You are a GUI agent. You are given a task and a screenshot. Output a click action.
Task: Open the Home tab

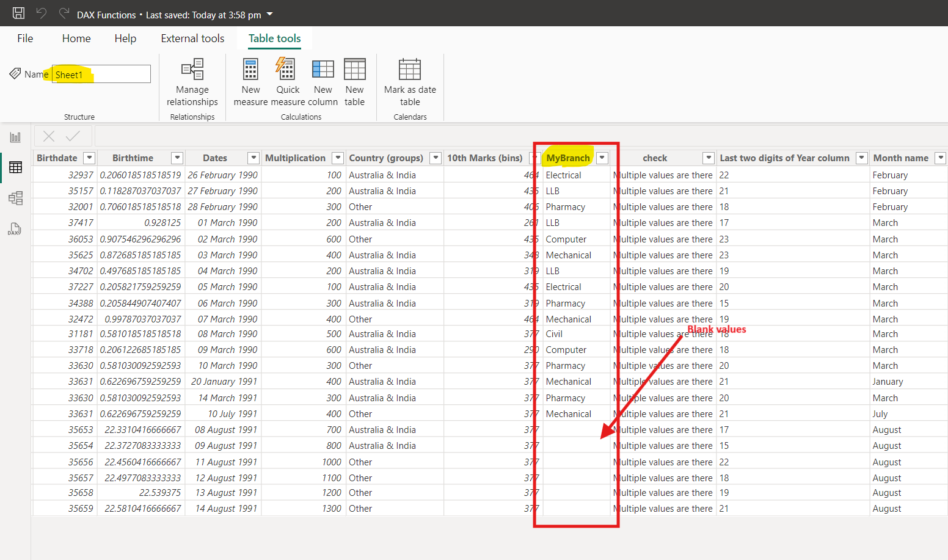coord(76,38)
